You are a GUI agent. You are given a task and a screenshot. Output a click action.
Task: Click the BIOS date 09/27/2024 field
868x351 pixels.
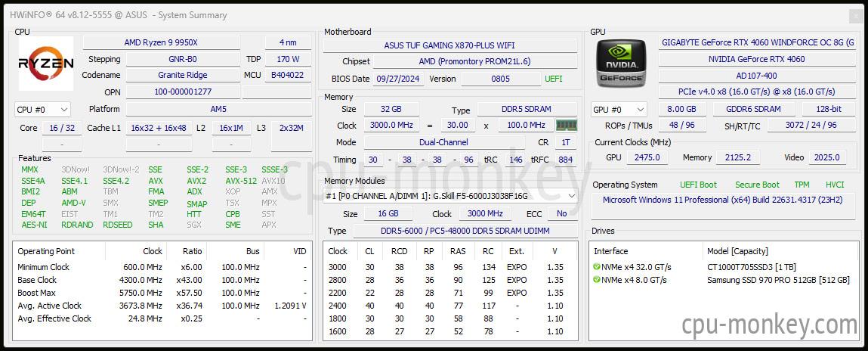[x=399, y=79]
